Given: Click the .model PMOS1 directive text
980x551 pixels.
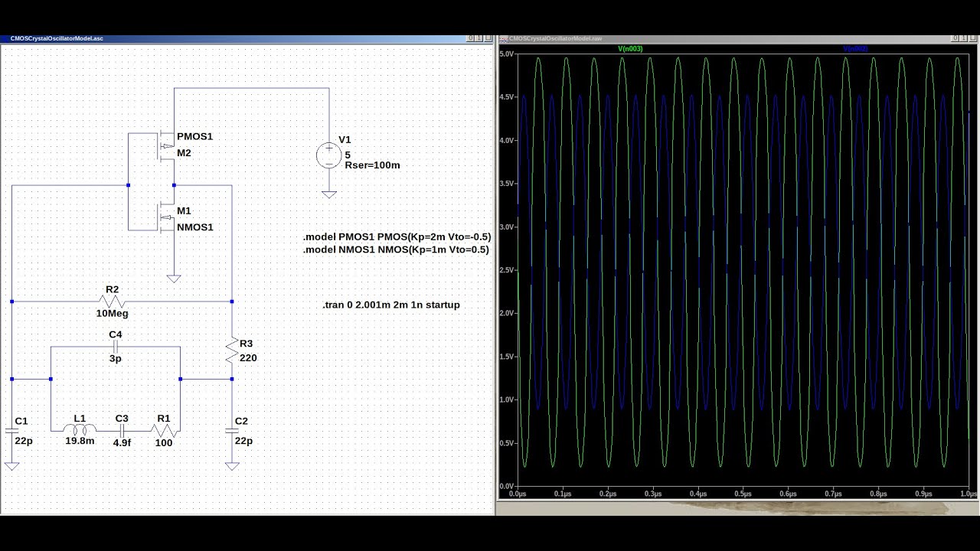Looking at the screenshot, I should [397, 237].
